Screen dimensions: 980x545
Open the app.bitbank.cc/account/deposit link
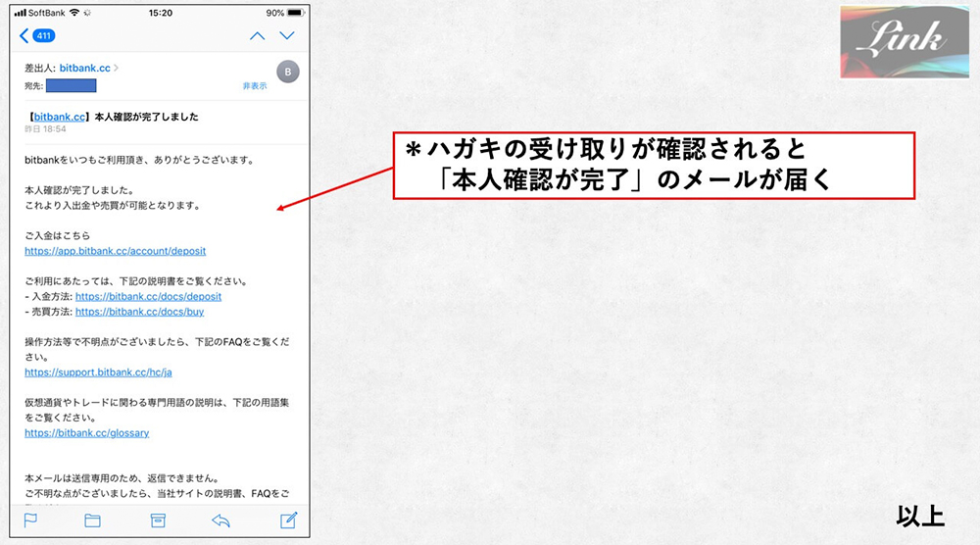click(115, 251)
